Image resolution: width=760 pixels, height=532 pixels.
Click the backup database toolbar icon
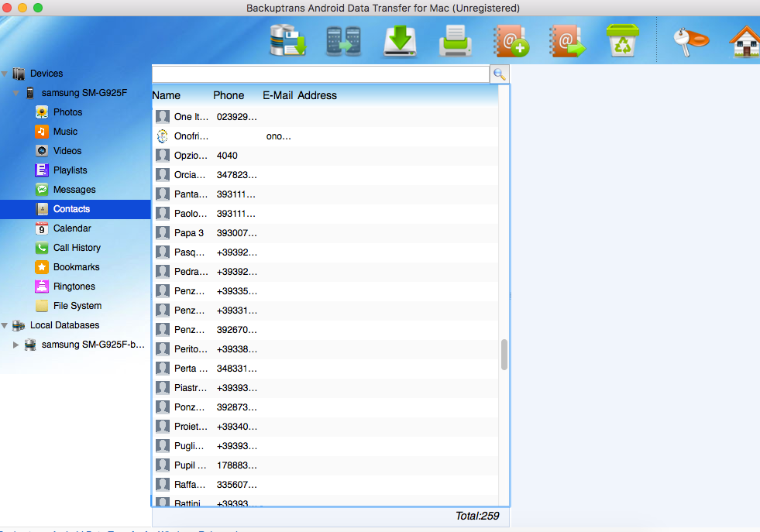288,41
